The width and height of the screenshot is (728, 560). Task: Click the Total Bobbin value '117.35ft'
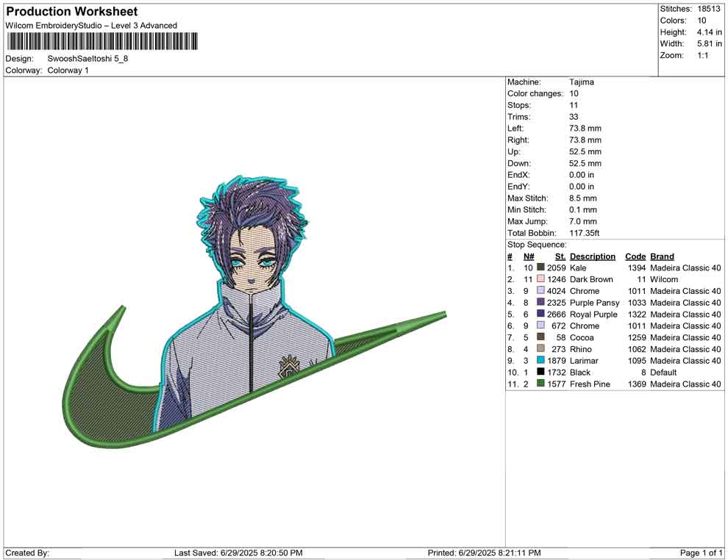coord(584,233)
